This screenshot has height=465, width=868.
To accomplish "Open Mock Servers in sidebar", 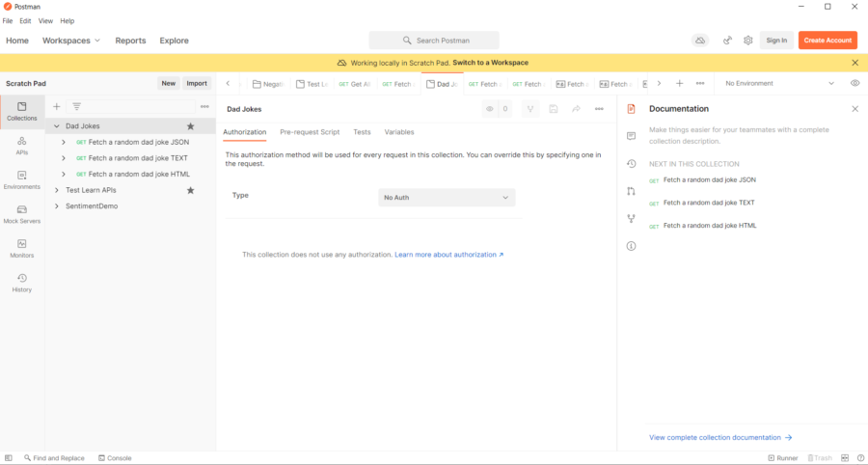I will (21, 214).
